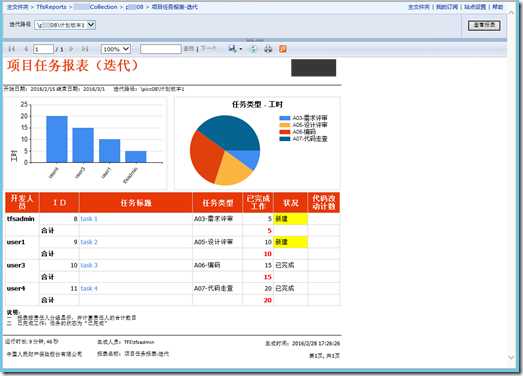
Task: Open TfsReports in the breadcrumb
Action: click(51, 7)
